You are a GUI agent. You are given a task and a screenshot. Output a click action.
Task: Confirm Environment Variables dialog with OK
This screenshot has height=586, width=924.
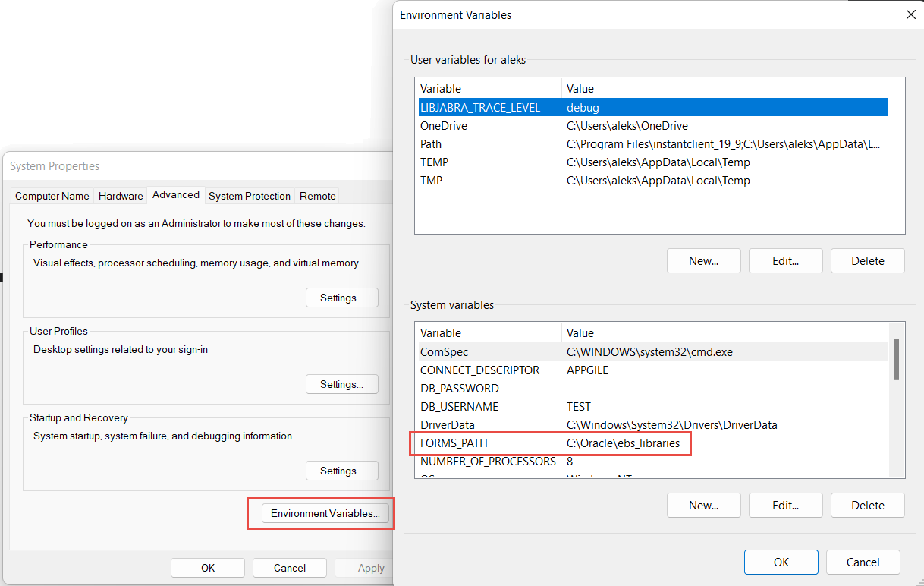[781, 562]
